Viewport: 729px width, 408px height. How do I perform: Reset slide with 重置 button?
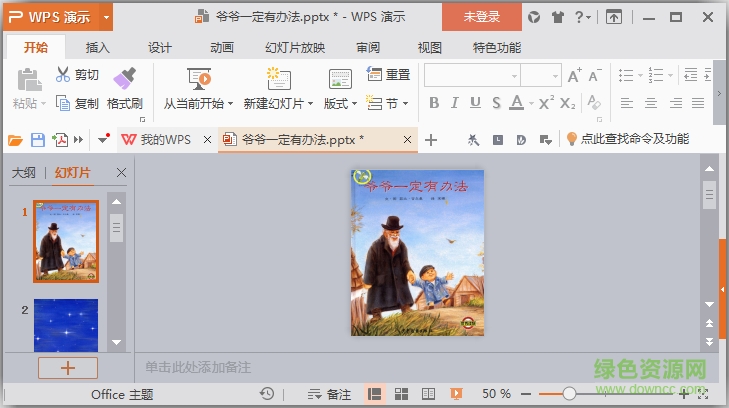389,74
